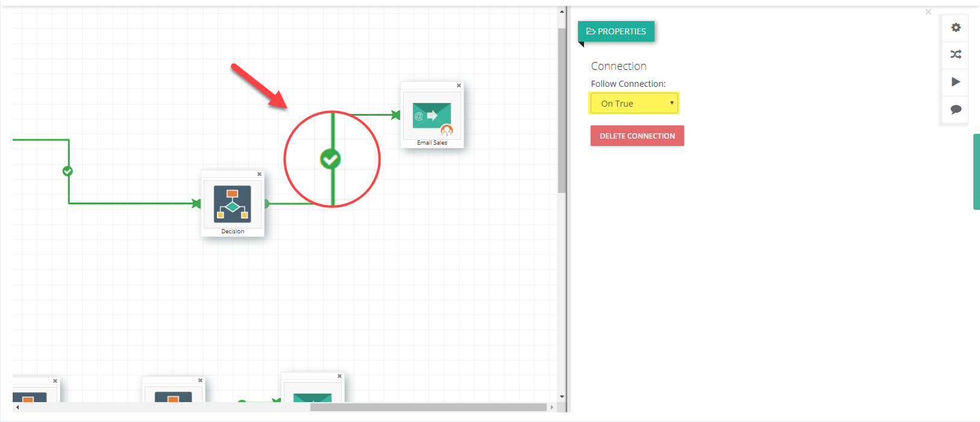Remove the Decision node using its x
Screen dimensions: 980x422
click(260, 174)
